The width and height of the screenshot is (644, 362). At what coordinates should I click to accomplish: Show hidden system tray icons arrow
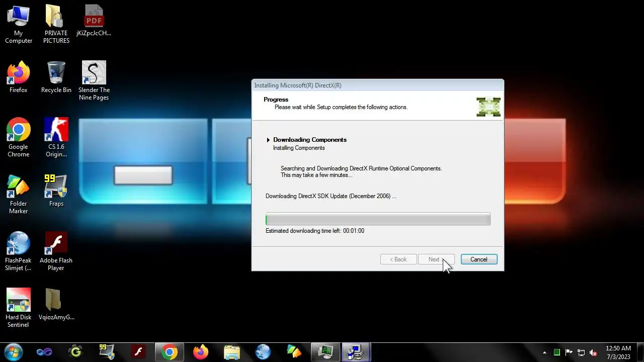pos(544,352)
